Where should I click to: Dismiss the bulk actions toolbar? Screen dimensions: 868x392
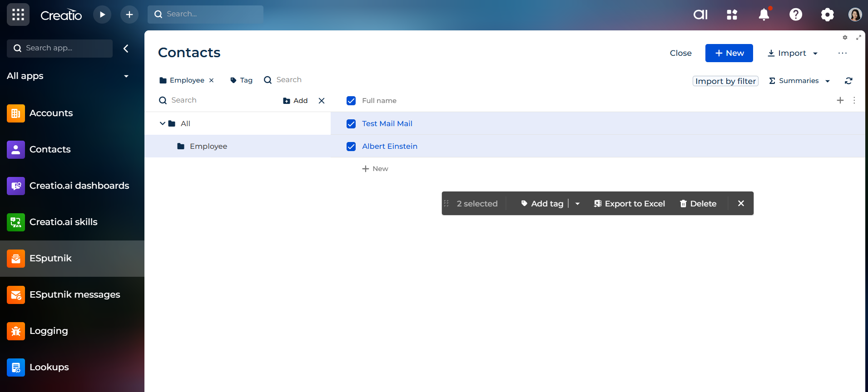click(741, 203)
